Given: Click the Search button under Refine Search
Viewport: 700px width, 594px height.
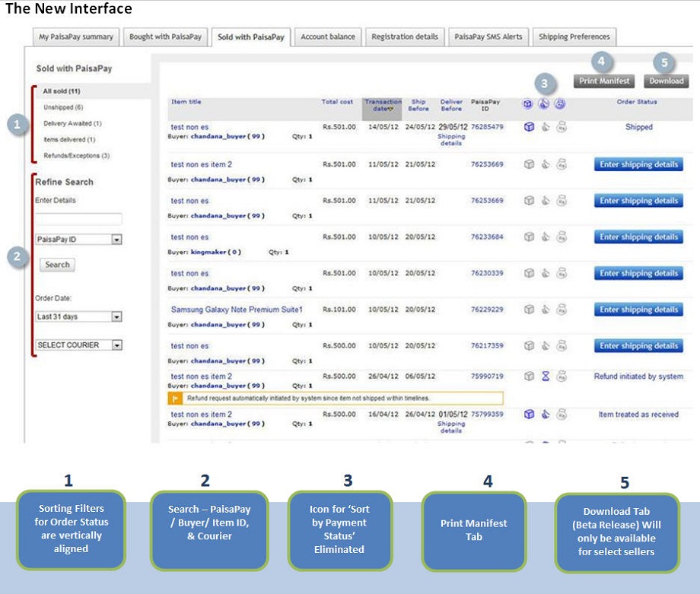Looking at the screenshot, I should click(x=57, y=265).
